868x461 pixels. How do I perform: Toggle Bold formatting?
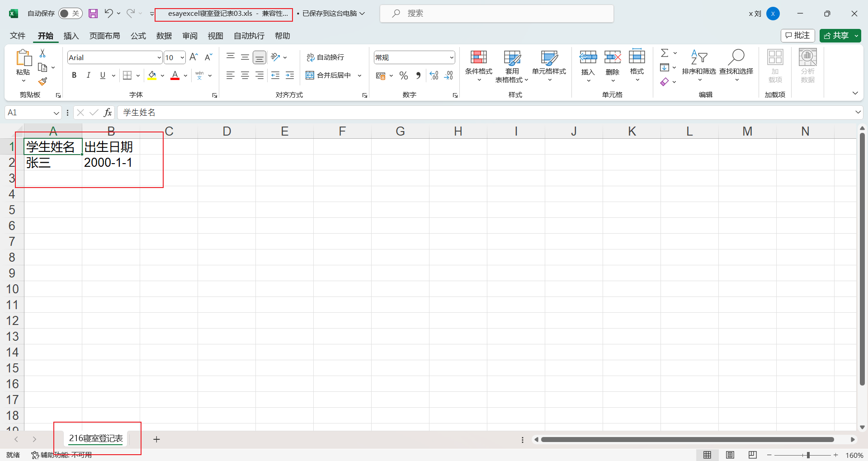(74, 75)
